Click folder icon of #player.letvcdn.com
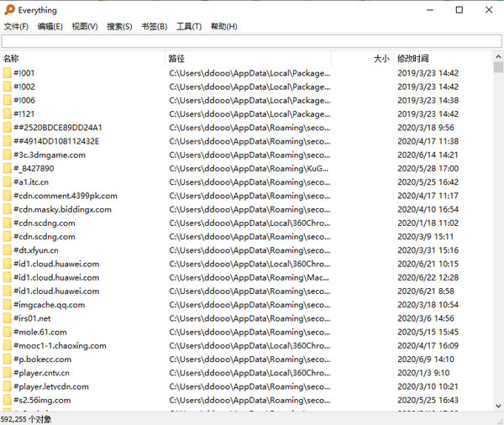This screenshot has height=425, width=504. 7,386
